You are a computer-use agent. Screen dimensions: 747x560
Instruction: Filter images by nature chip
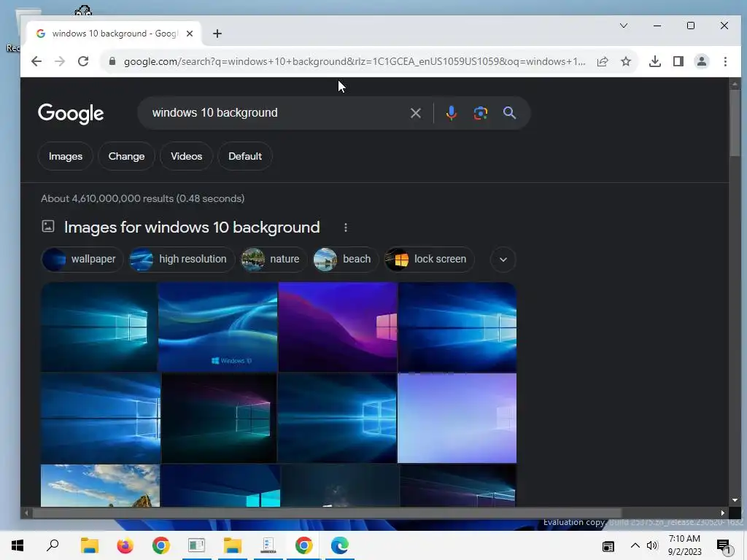click(x=274, y=260)
